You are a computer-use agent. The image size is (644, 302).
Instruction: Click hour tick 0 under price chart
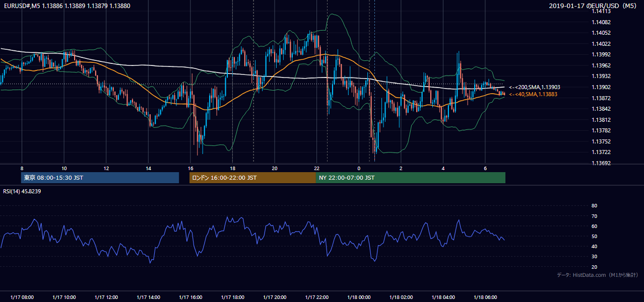(x=359, y=168)
